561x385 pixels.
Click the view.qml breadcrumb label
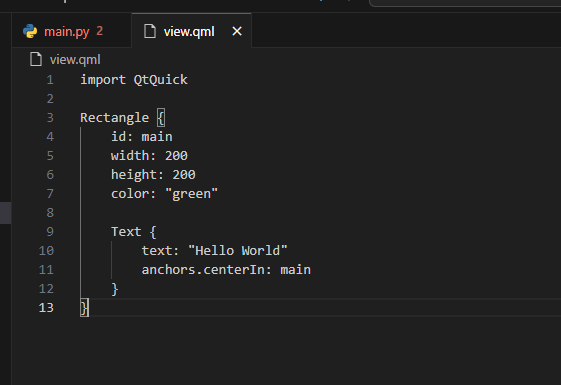tap(75, 60)
